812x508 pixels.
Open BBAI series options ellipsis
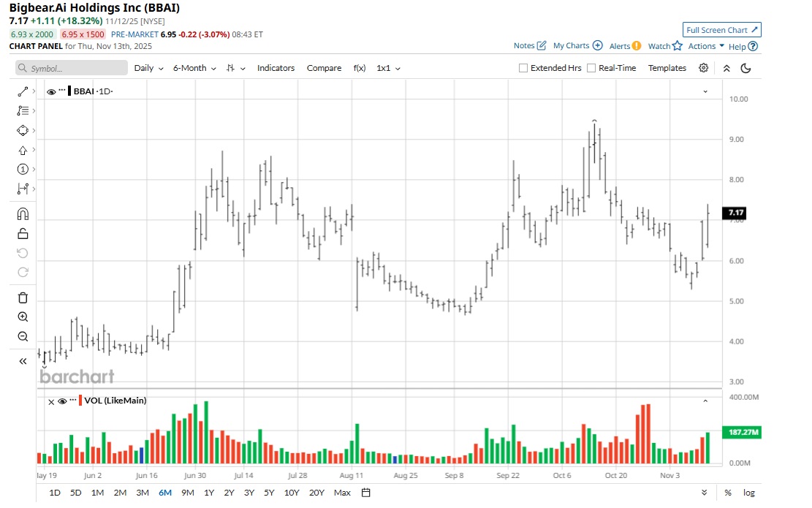click(62, 90)
